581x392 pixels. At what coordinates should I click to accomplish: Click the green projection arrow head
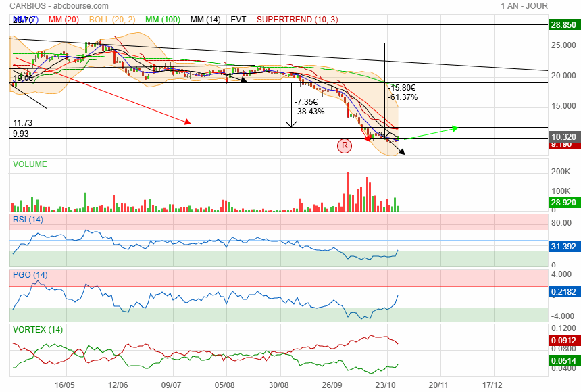[455, 128]
